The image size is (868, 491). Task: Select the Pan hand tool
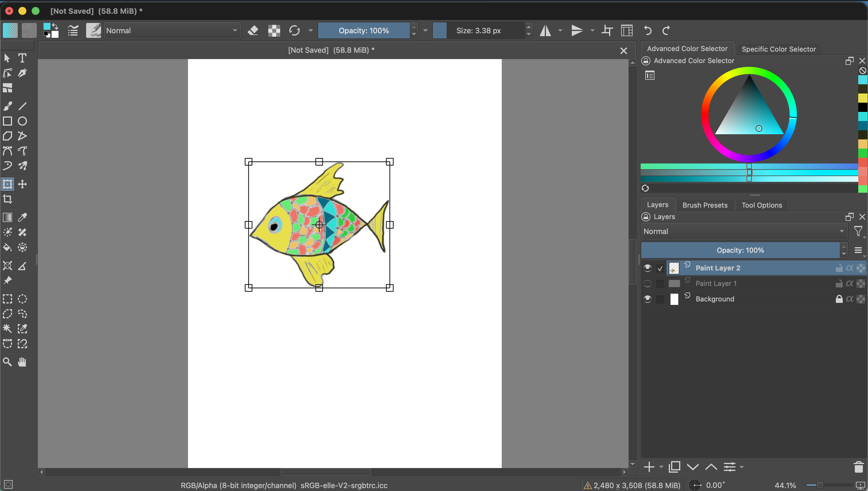(22, 362)
